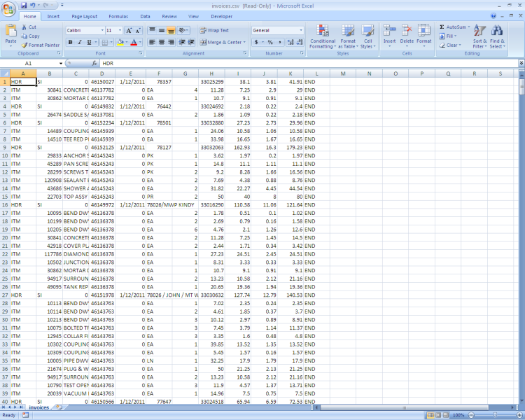Open Cell Styles gallery
Screen dimensions: 525x420
coord(367,36)
